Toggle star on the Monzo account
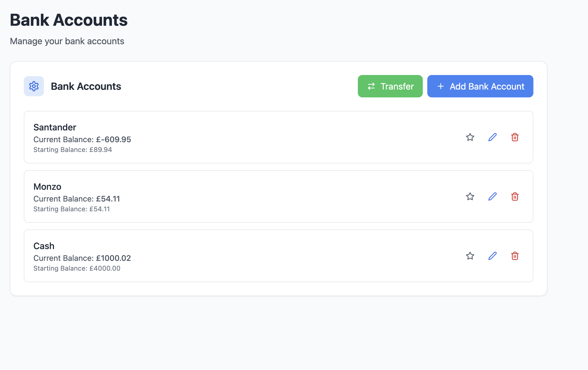The image size is (588, 370). coord(470,196)
